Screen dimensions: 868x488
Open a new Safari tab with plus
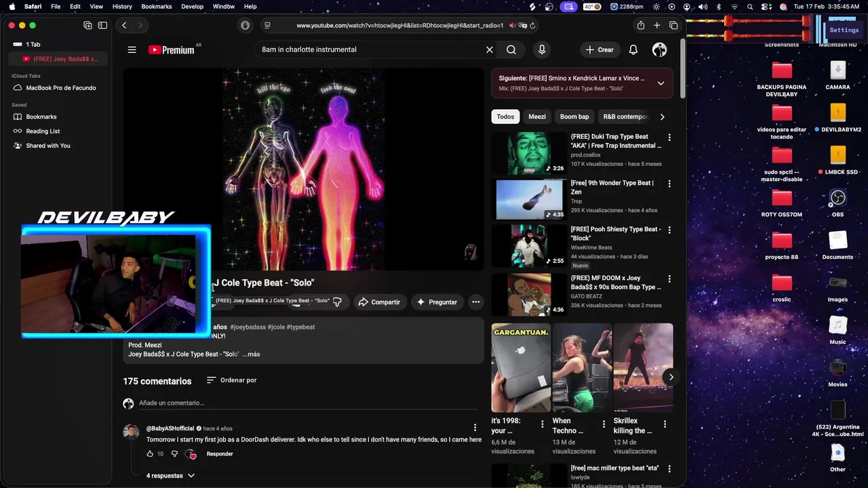657,25
